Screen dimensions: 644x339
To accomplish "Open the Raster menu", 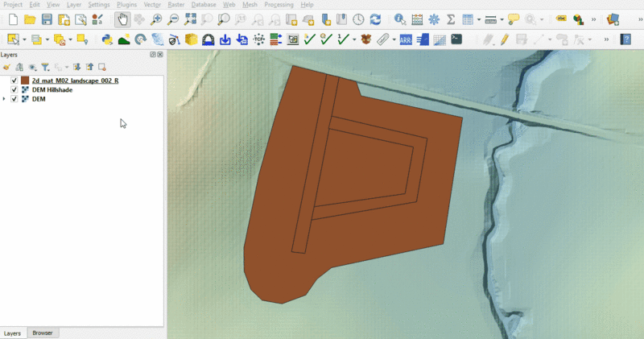I will pyautogui.click(x=175, y=5).
